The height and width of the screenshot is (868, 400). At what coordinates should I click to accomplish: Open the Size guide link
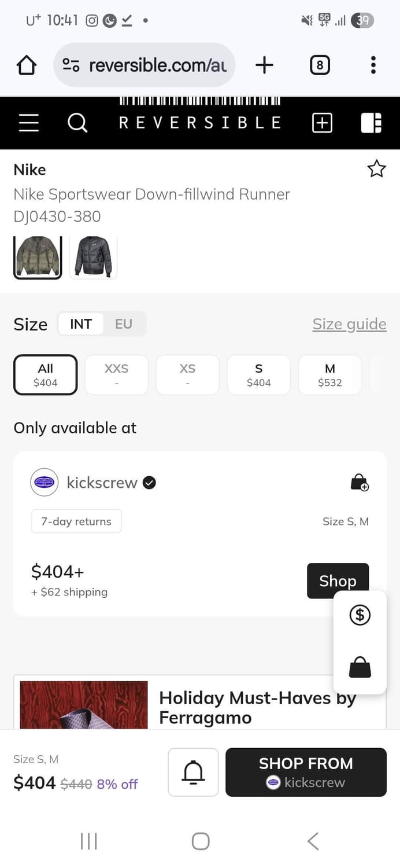tap(349, 324)
